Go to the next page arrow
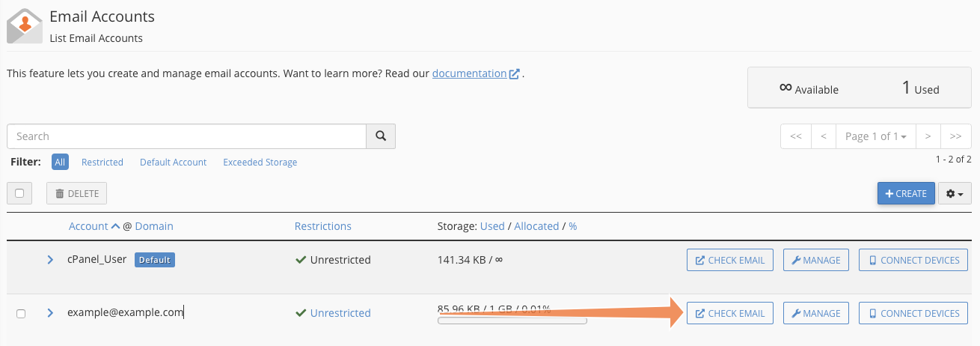This screenshot has height=346, width=980. coord(928,136)
